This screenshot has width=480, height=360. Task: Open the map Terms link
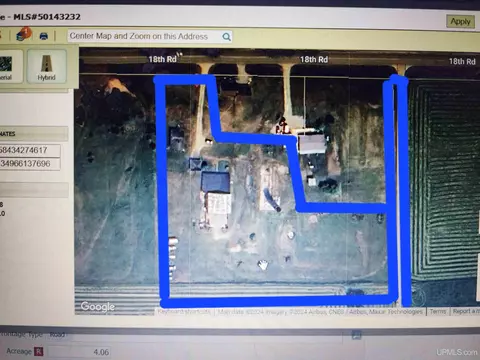438,311
